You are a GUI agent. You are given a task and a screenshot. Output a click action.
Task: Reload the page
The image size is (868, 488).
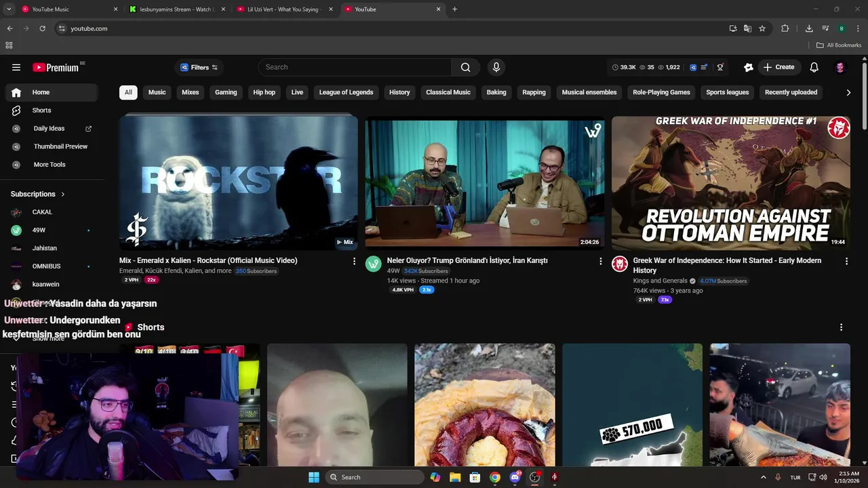(42, 28)
